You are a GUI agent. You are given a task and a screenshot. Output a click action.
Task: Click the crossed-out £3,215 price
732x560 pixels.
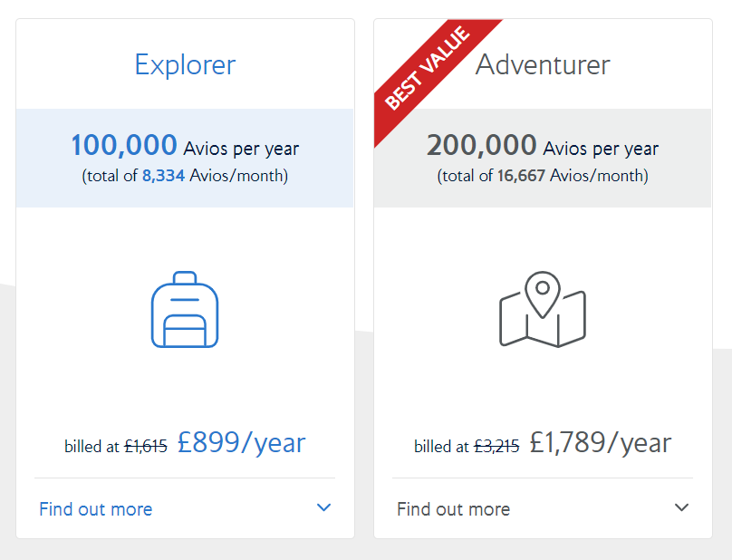tap(496, 447)
